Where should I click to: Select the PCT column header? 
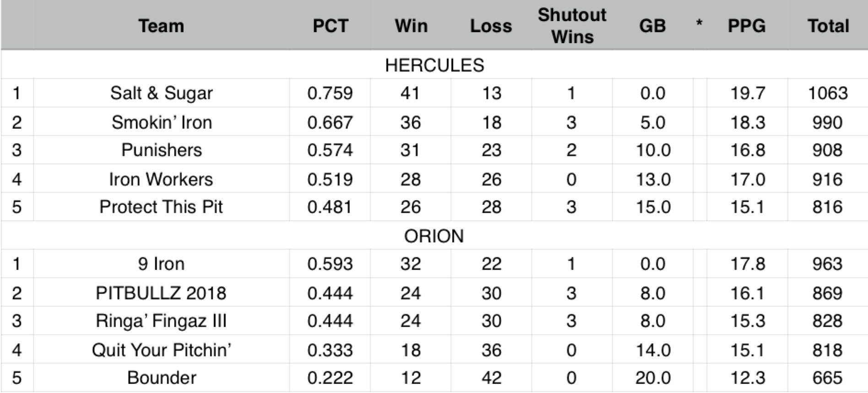(x=330, y=26)
